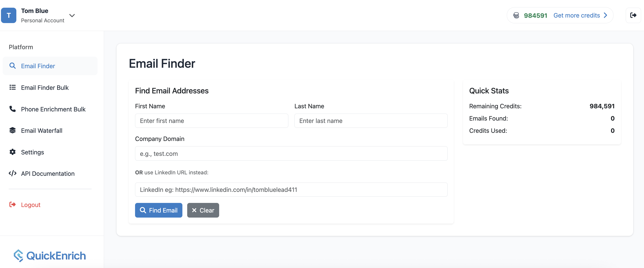Focus the Company Domain input field
This screenshot has width=644, height=268.
[291, 154]
